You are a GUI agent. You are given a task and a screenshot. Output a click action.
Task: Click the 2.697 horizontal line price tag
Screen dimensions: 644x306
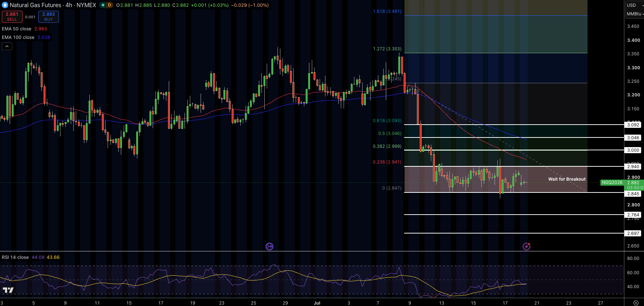(633, 233)
